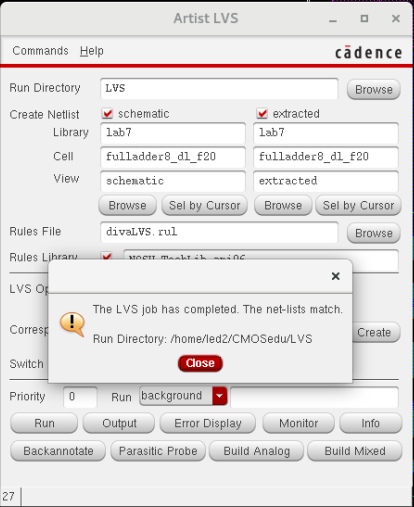Screen dimensions: 414x507
Task: Click the Build Mixed button
Action: (355, 451)
